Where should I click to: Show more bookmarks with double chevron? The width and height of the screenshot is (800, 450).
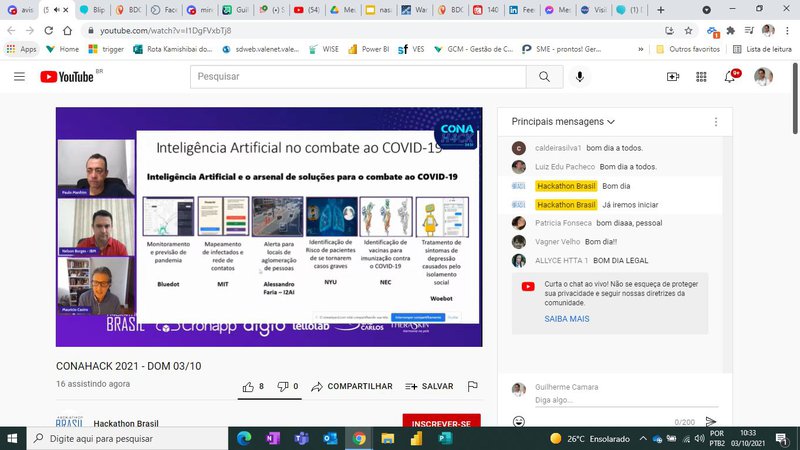tap(640, 49)
